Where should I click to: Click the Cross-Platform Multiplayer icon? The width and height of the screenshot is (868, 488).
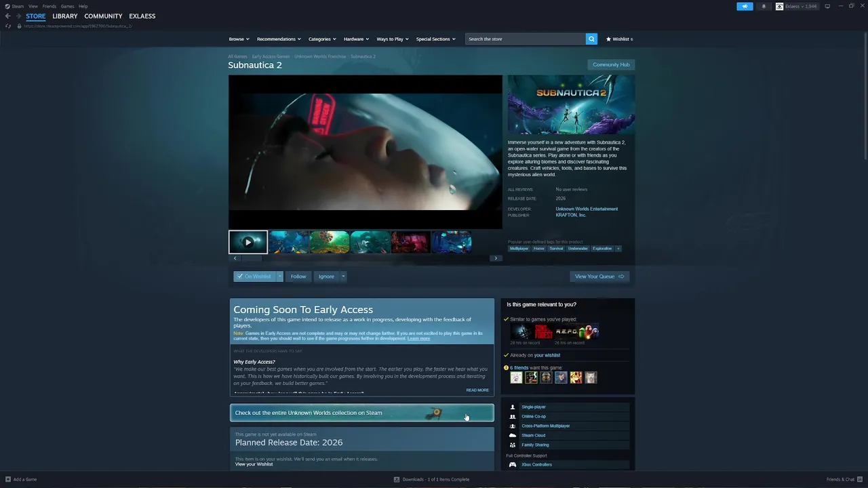pos(513,426)
